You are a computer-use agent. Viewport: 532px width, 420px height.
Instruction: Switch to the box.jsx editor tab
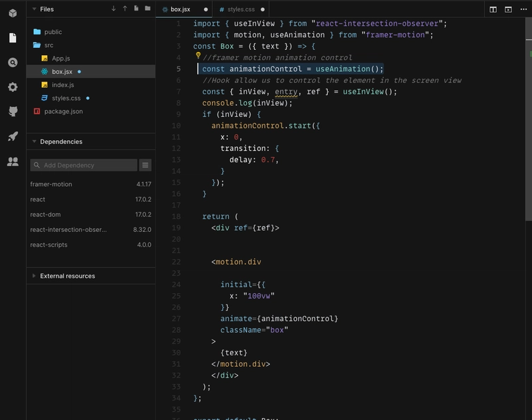[x=184, y=9]
